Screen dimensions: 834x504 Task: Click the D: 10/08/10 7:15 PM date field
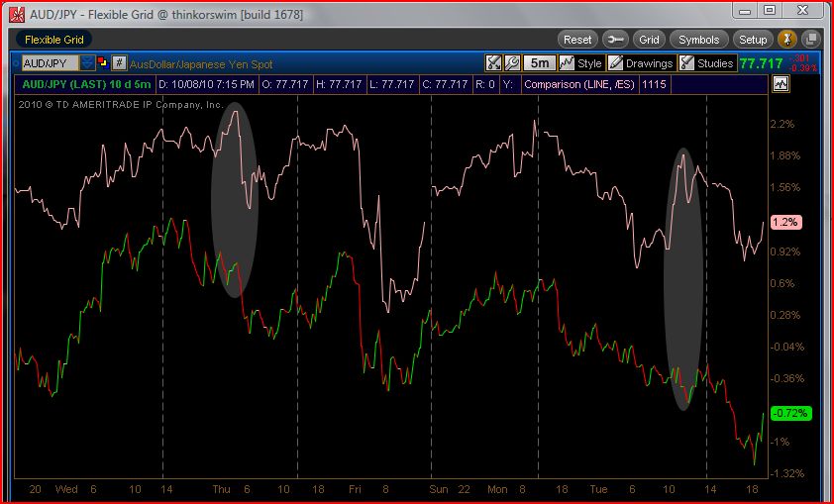pyautogui.click(x=207, y=84)
